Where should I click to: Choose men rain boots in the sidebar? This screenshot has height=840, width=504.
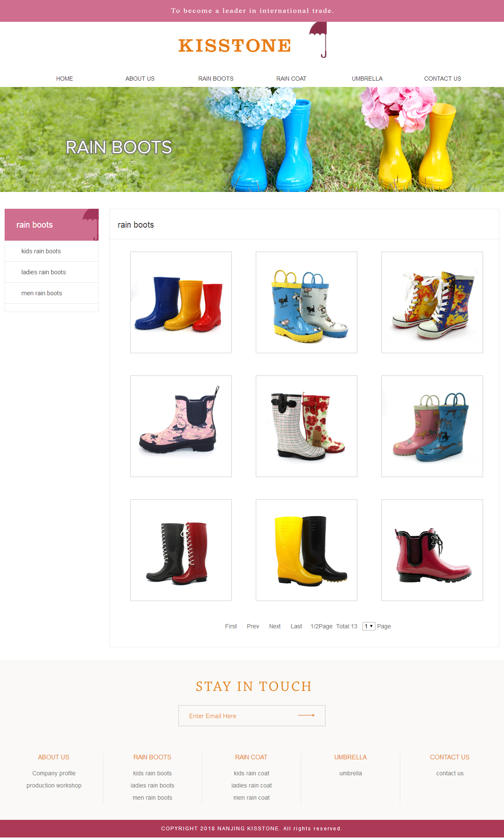pos(42,293)
